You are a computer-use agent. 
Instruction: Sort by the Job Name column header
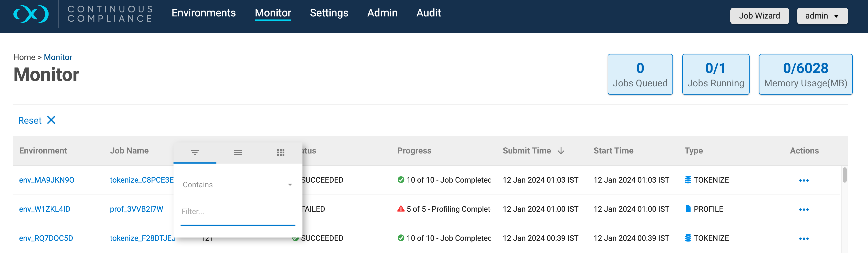[x=129, y=151]
